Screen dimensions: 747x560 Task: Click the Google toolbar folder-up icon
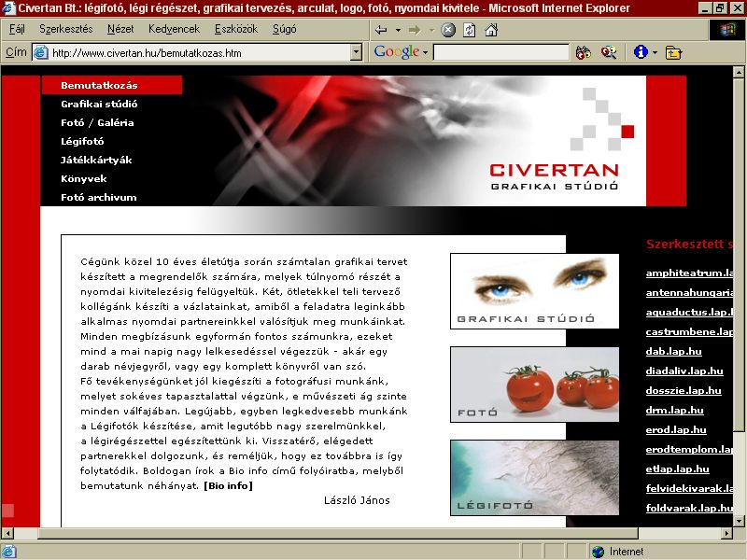[673, 52]
